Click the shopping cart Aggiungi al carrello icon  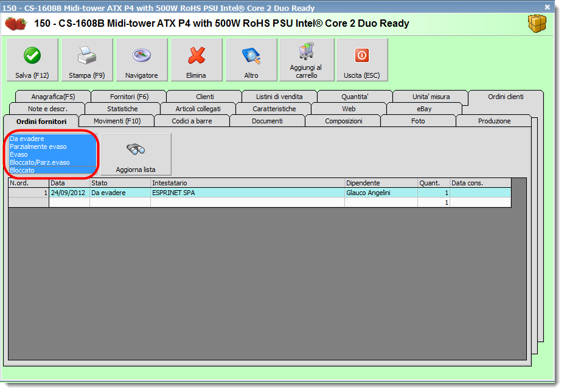click(307, 50)
